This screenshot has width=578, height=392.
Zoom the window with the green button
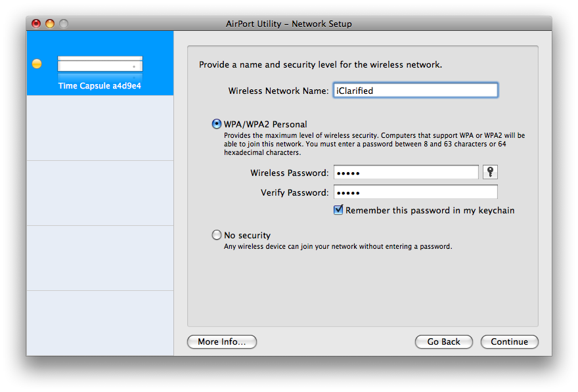64,24
